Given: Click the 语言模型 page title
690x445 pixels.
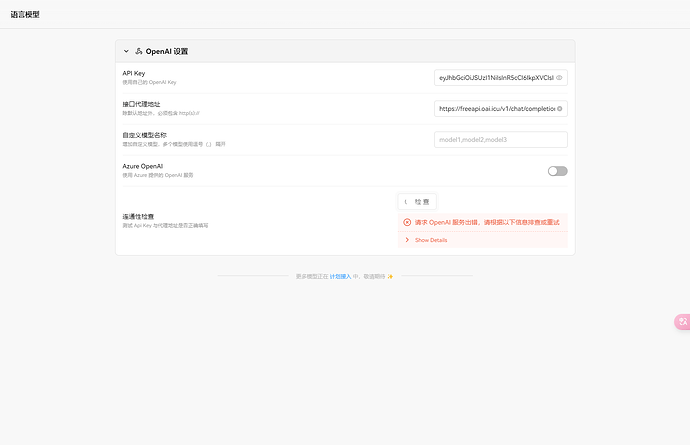Looking at the screenshot, I should [x=25, y=15].
